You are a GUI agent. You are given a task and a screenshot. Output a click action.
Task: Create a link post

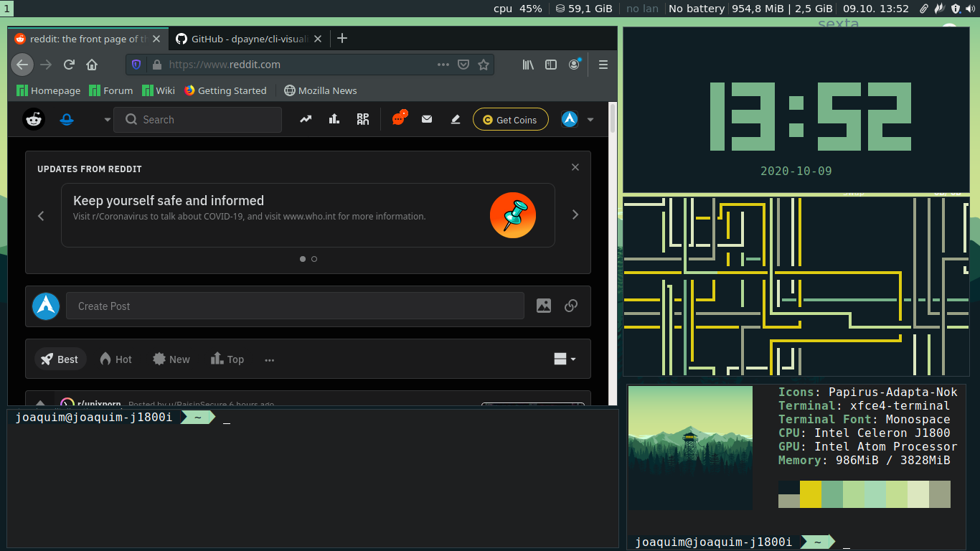(x=571, y=306)
